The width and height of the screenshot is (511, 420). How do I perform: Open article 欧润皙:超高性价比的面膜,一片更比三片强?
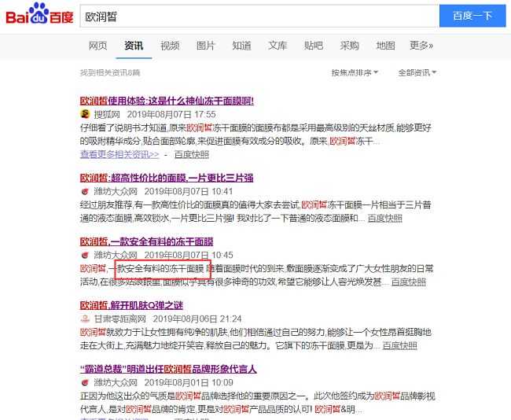point(167,178)
